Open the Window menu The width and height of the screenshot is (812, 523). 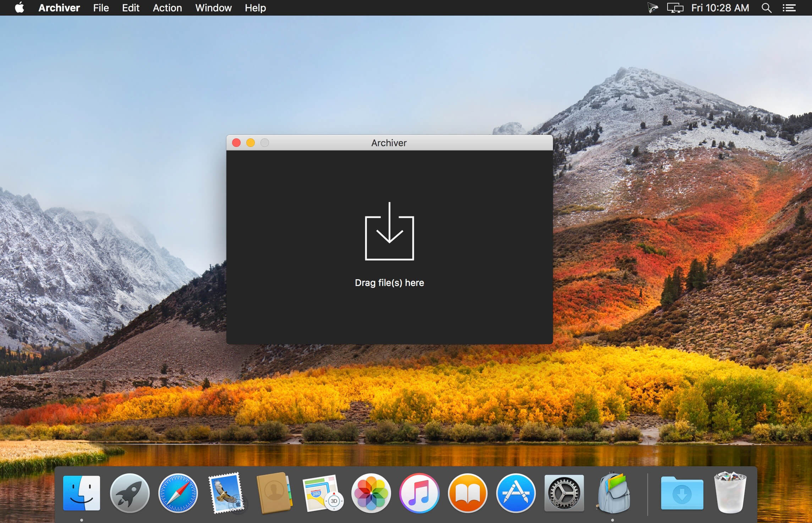[213, 8]
